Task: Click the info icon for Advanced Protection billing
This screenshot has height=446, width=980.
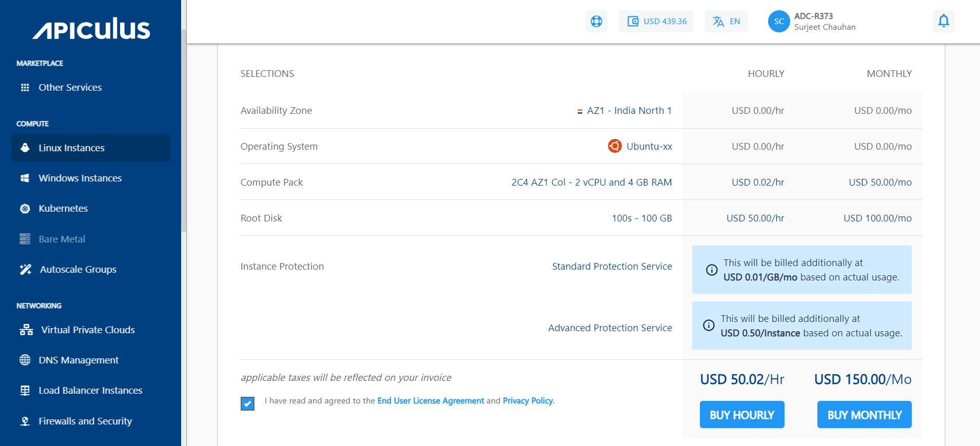Action: [709, 325]
